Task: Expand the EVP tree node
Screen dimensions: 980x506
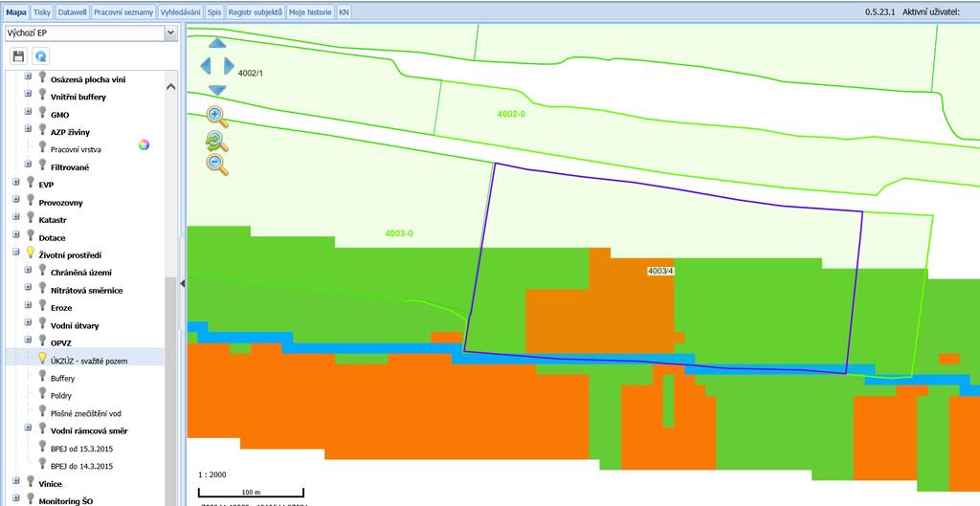Action: 15,183
